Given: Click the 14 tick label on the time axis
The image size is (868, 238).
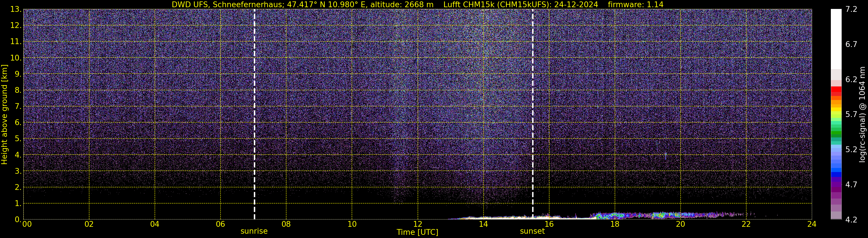Looking at the screenshot, I should point(483,224).
